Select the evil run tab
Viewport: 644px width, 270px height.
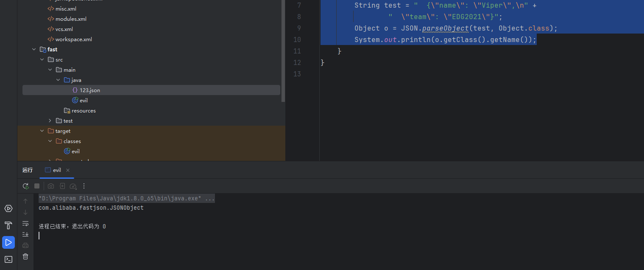pos(56,170)
